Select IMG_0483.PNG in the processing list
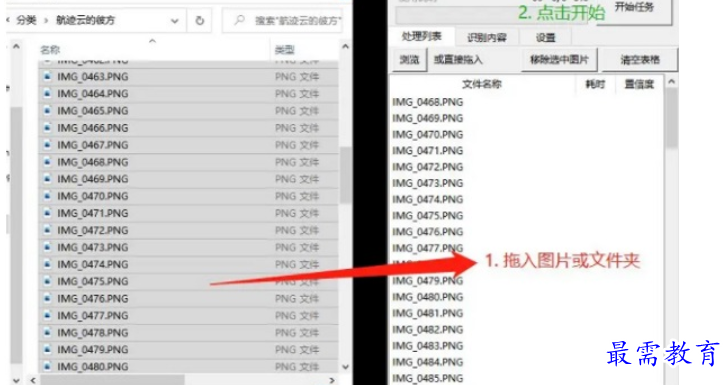 (x=428, y=346)
